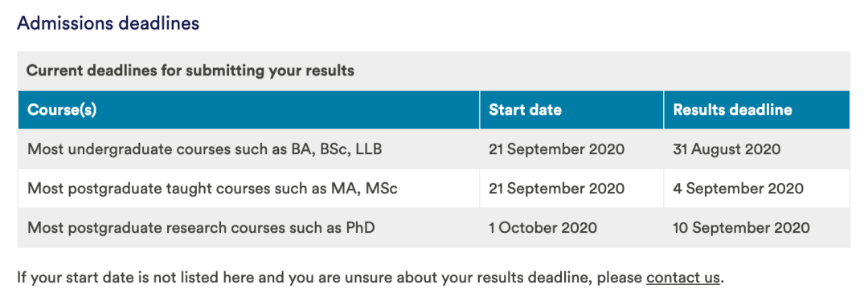Click postgraduate taught row's 21 September 2020 date
868x297 pixels.
click(x=556, y=189)
